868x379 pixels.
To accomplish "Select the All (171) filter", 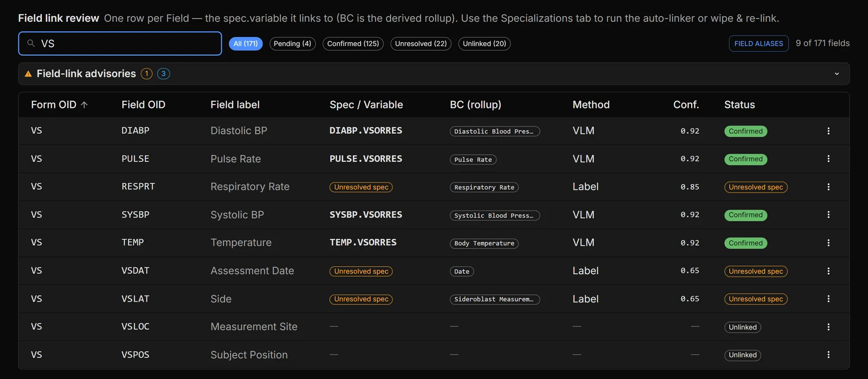I will (x=246, y=43).
